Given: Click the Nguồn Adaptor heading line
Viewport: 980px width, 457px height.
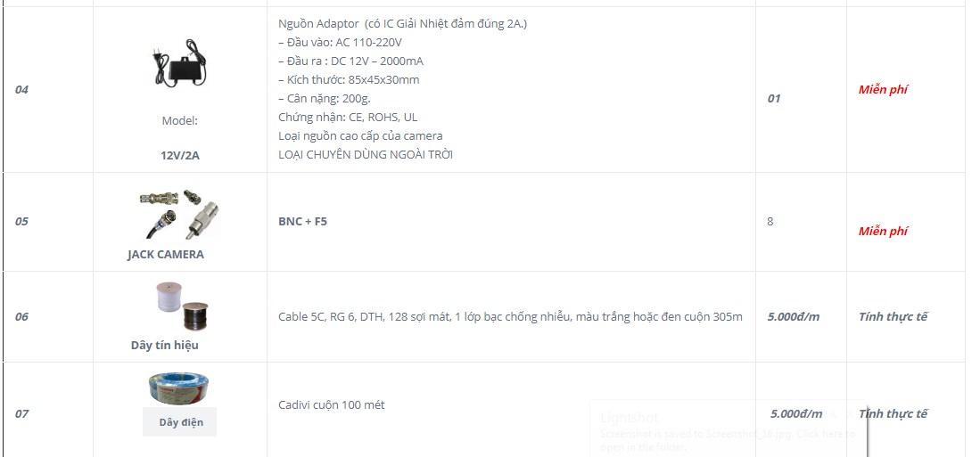Looking at the screenshot, I should 402,24.
